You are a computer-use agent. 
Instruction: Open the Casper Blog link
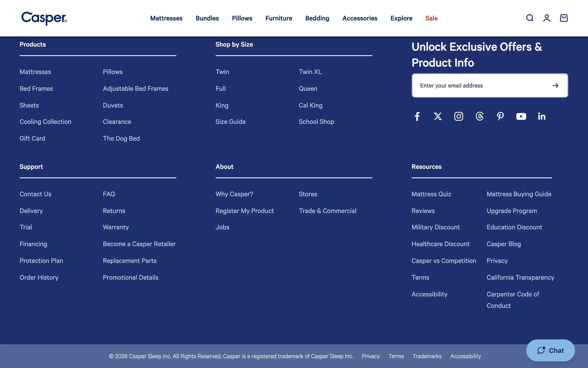504,244
